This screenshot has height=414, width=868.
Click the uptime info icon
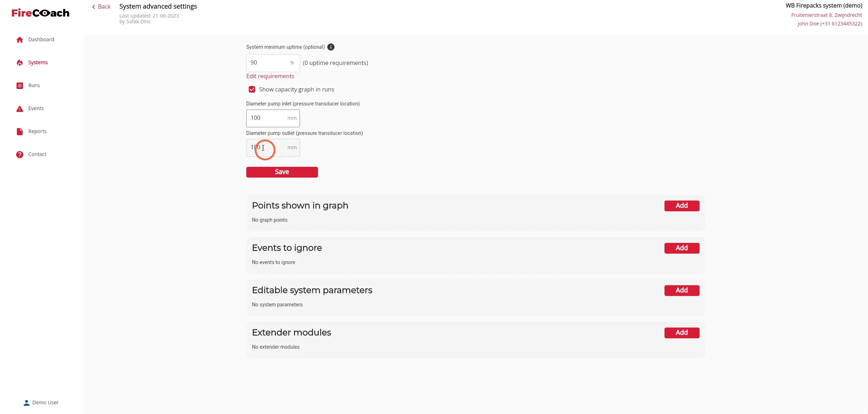(x=331, y=47)
